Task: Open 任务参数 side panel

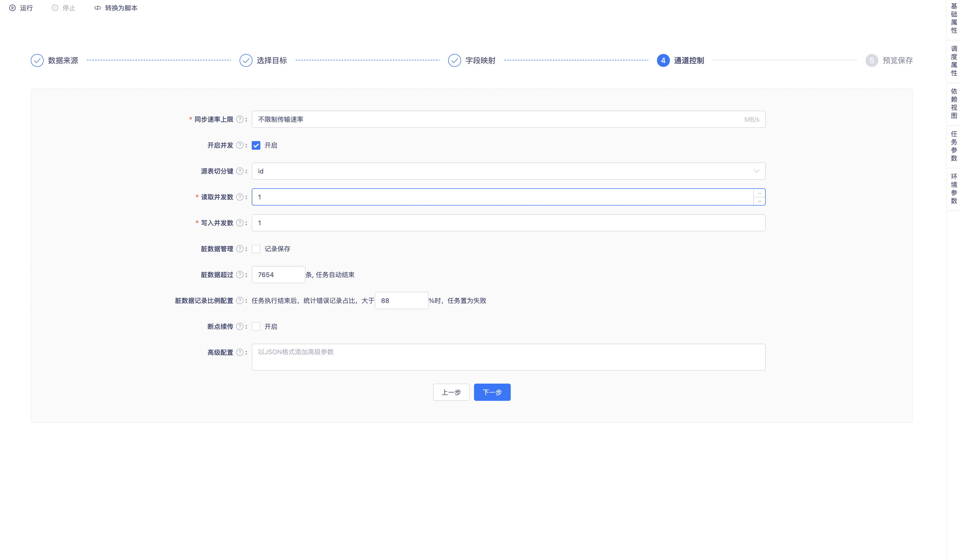Action: coord(954,146)
